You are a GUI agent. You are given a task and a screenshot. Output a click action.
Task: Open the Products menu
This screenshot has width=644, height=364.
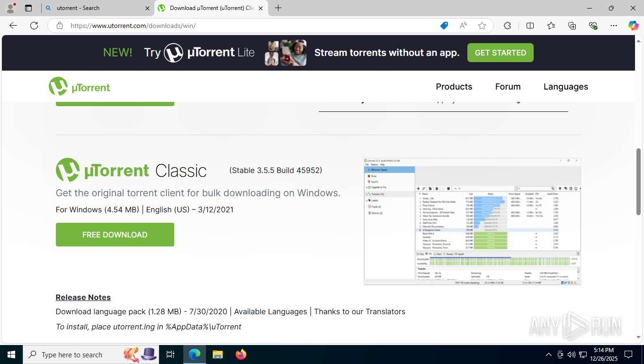454,86
